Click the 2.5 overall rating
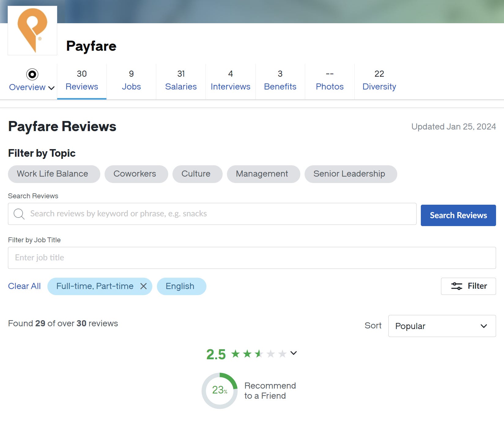Viewport: 504px width, 421px height. click(216, 354)
